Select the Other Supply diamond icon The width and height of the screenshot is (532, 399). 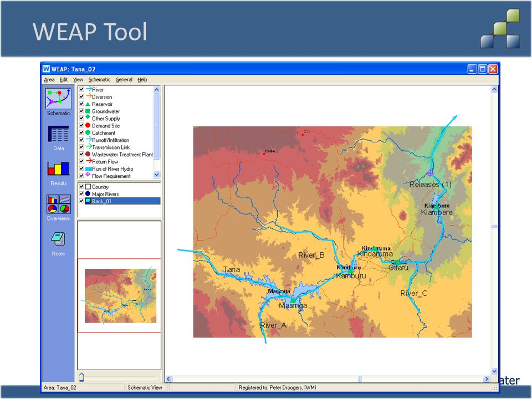pos(88,117)
